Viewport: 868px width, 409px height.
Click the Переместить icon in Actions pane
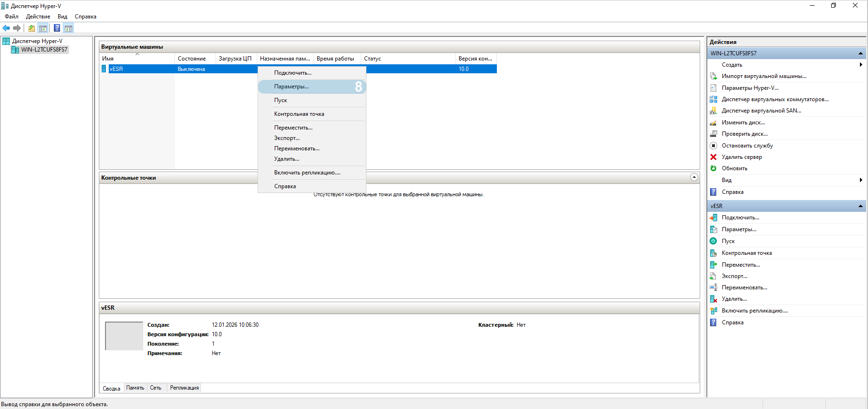coord(713,265)
